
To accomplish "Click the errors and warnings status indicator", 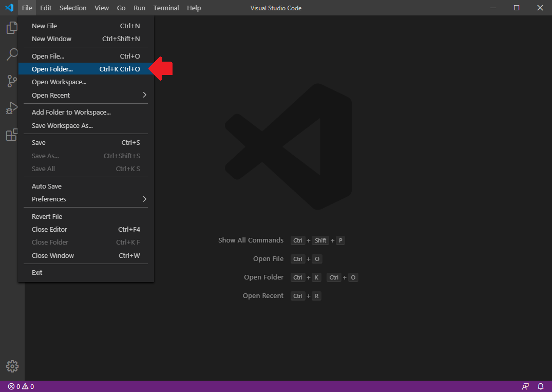I will tap(21, 386).
